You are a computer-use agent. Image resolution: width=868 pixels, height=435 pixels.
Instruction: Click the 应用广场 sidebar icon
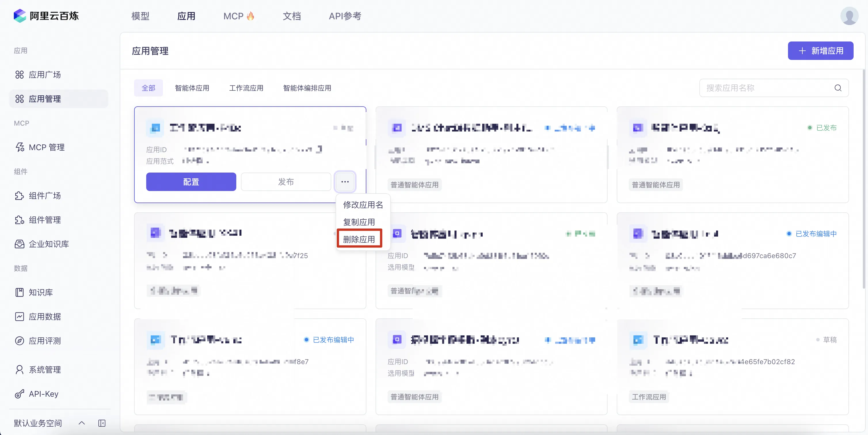pyautogui.click(x=19, y=75)
